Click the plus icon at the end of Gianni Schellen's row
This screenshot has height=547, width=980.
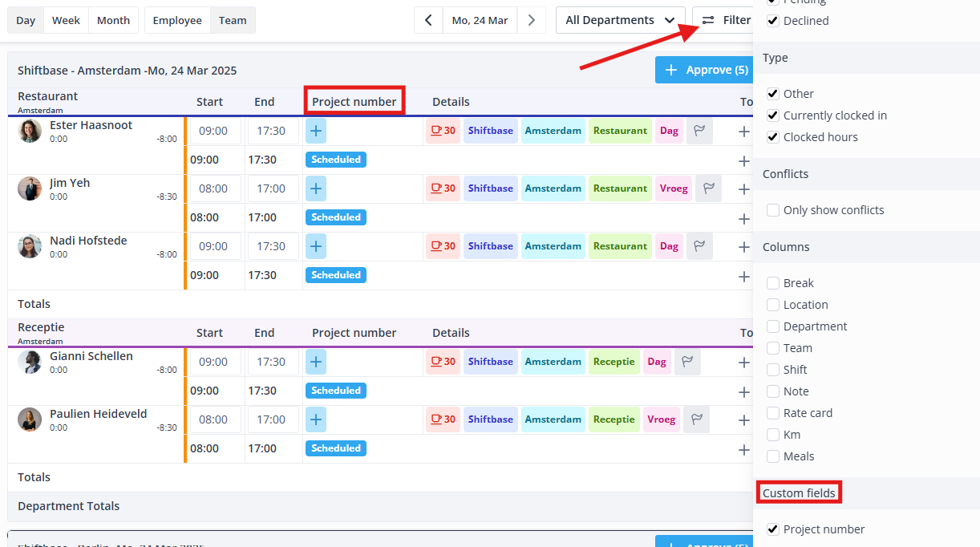point(744,362)
